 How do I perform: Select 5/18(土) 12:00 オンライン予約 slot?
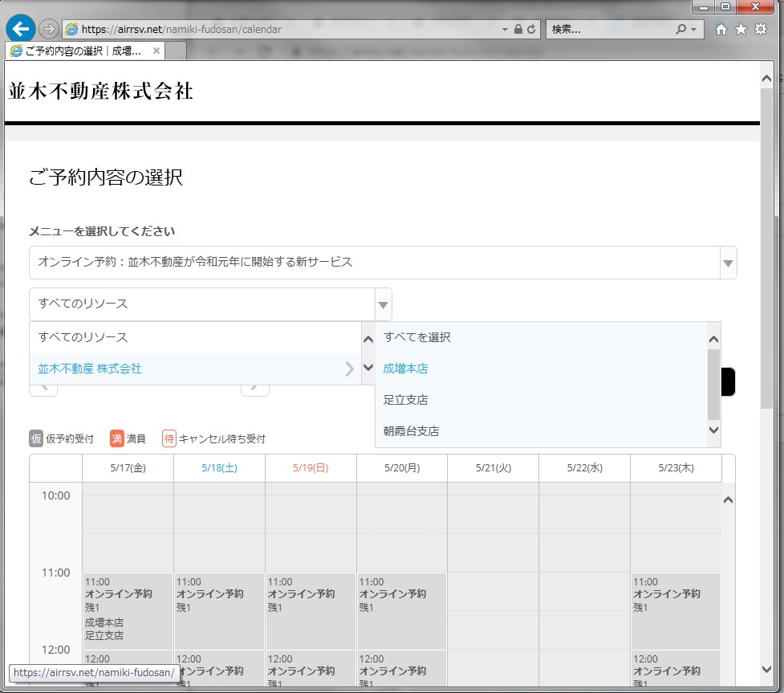coord(219,668)
